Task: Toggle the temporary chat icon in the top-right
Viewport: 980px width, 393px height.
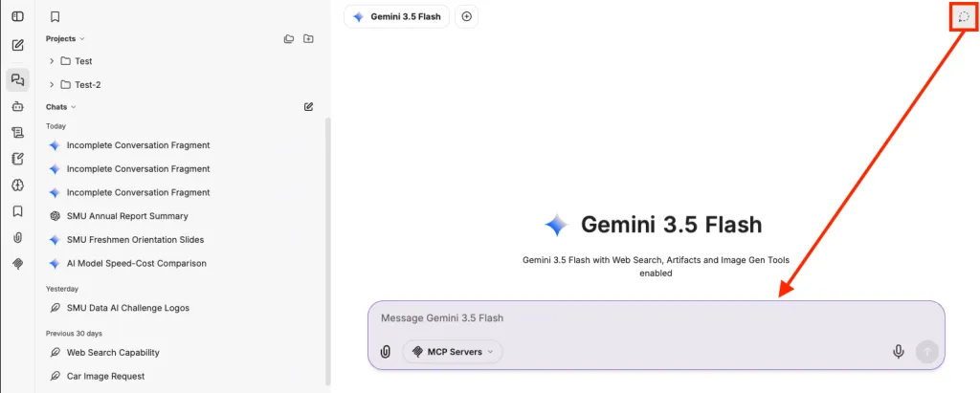Action: tap(963, 17)
